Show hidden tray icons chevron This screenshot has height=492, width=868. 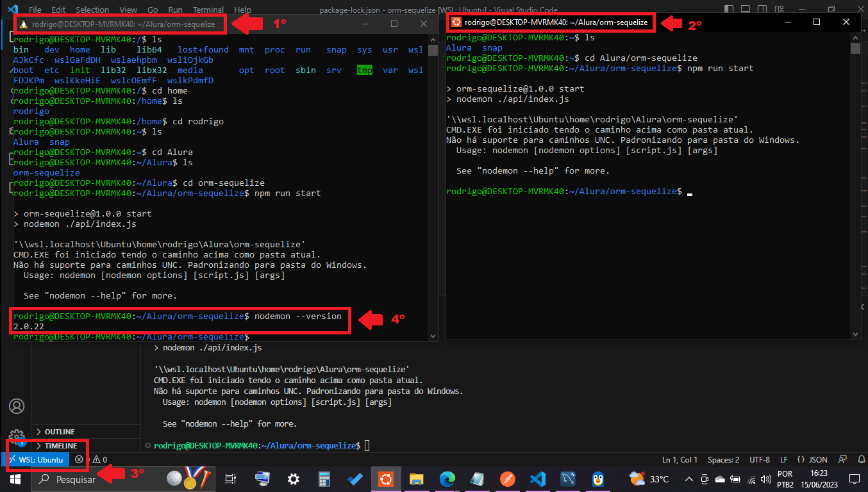(690, 479)
